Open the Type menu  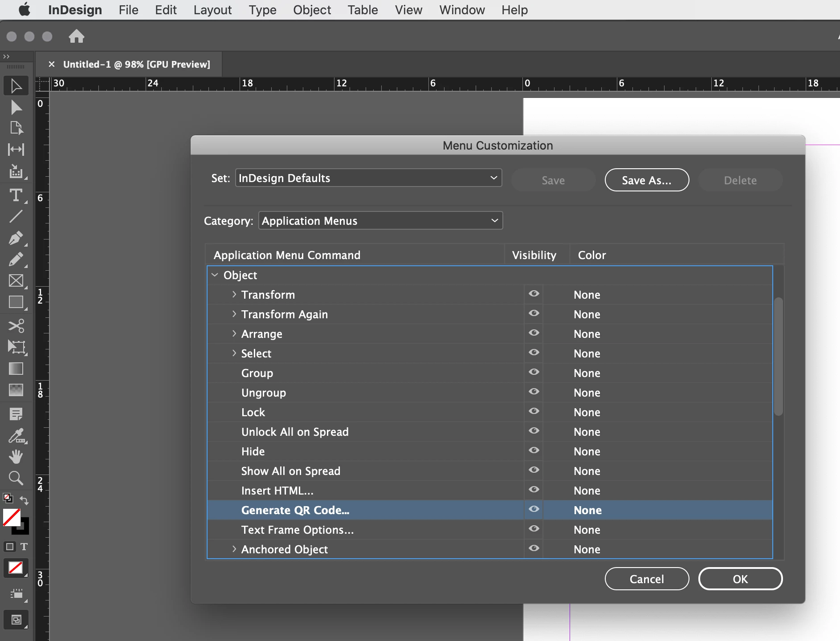click(262, 10)
